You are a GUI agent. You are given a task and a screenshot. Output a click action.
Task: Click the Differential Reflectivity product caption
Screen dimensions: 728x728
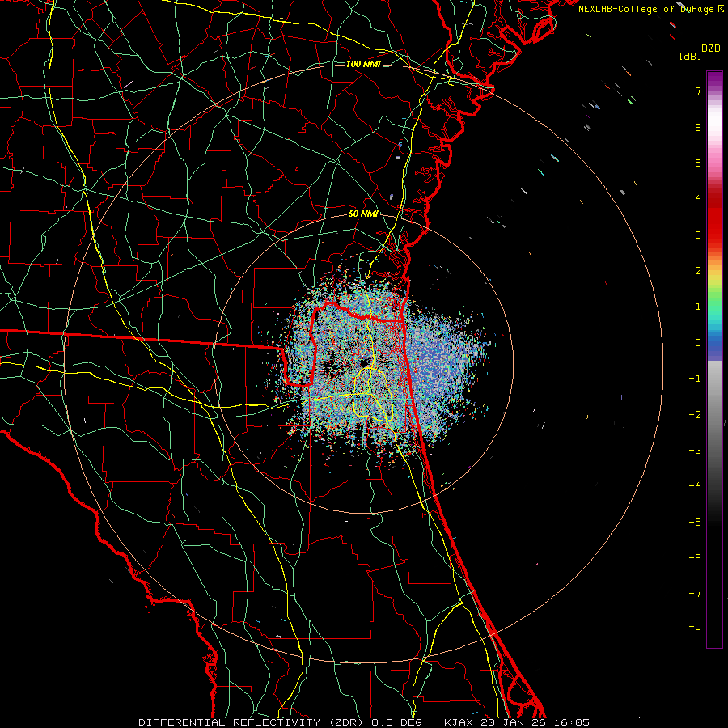click(x=364, y=722)
